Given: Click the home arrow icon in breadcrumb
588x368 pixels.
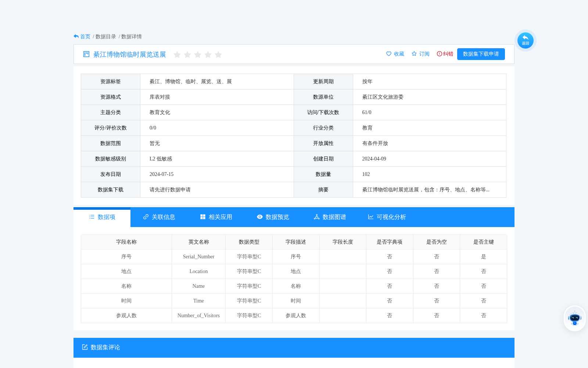Looking at the screenshot, I should tap(76, 36).
